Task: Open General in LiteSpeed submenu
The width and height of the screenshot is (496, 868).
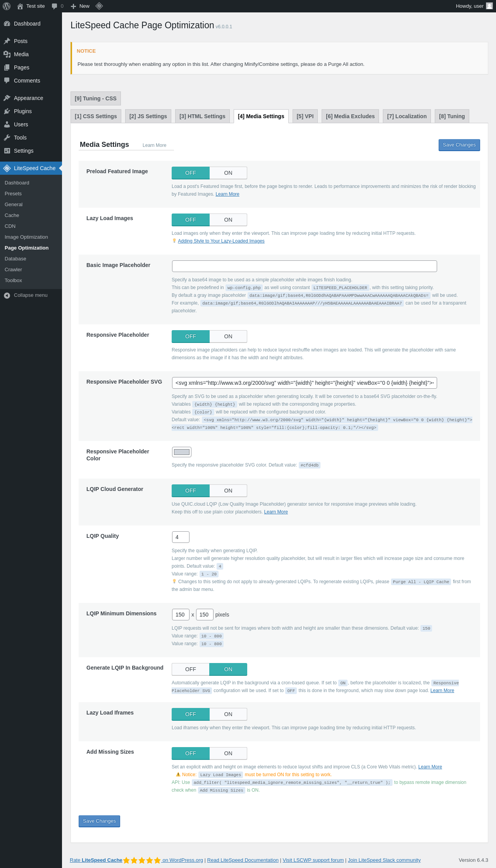Action: point(14,205)
